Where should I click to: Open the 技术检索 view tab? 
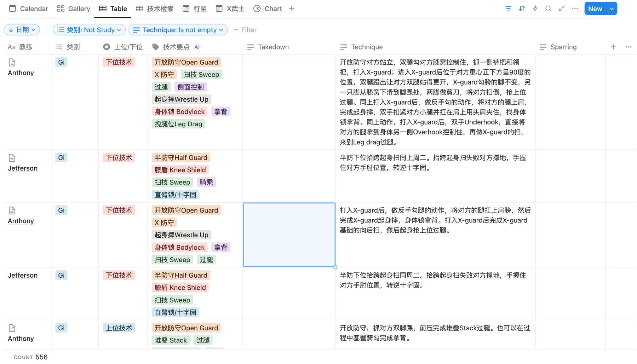click(x=155, y=8)
